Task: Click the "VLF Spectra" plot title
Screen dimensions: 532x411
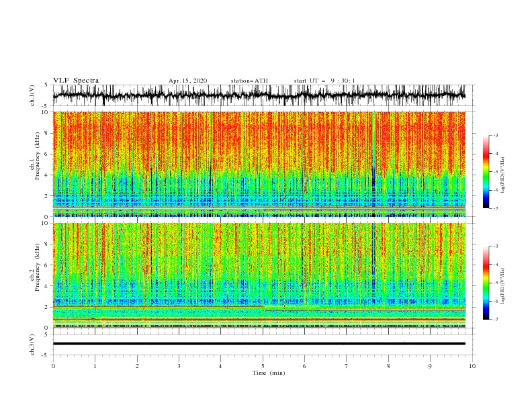Action: click(76, 81)
